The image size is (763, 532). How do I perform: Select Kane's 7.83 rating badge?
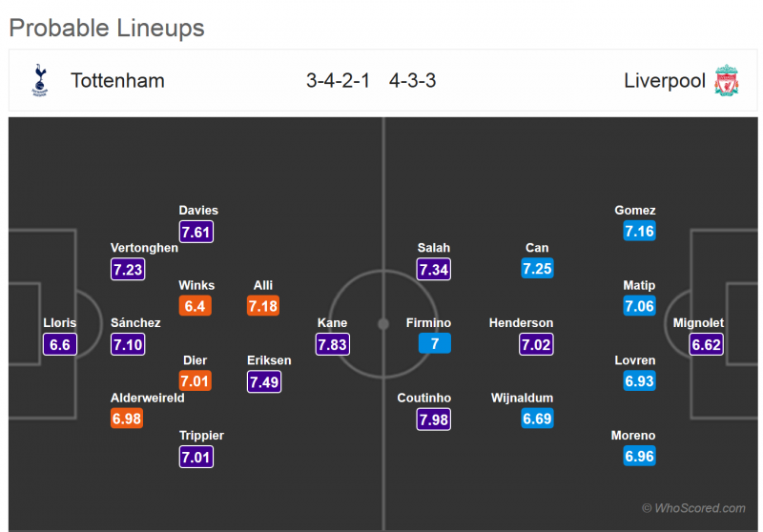(x=332, y=344)
